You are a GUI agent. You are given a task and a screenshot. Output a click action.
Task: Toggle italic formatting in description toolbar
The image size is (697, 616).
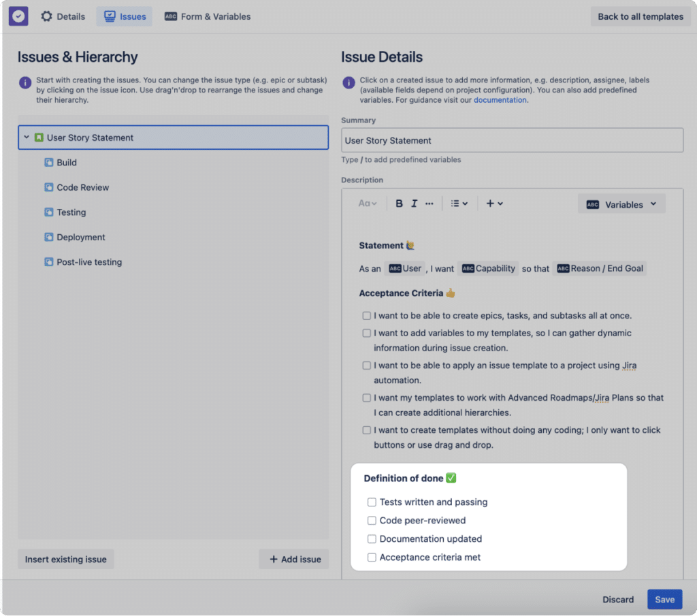414,203
